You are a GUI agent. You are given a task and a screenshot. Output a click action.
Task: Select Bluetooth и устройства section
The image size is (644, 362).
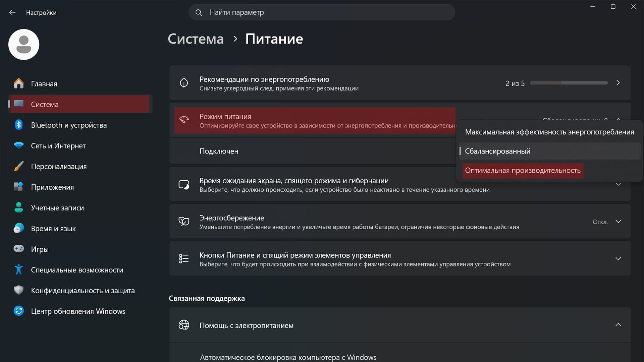click(x=80, y=125)
